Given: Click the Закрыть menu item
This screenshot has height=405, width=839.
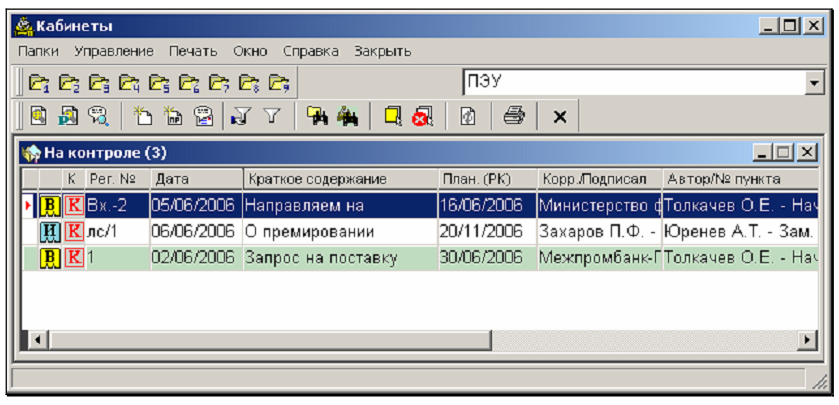Looking at the screenshot, I should coord(383,52).
